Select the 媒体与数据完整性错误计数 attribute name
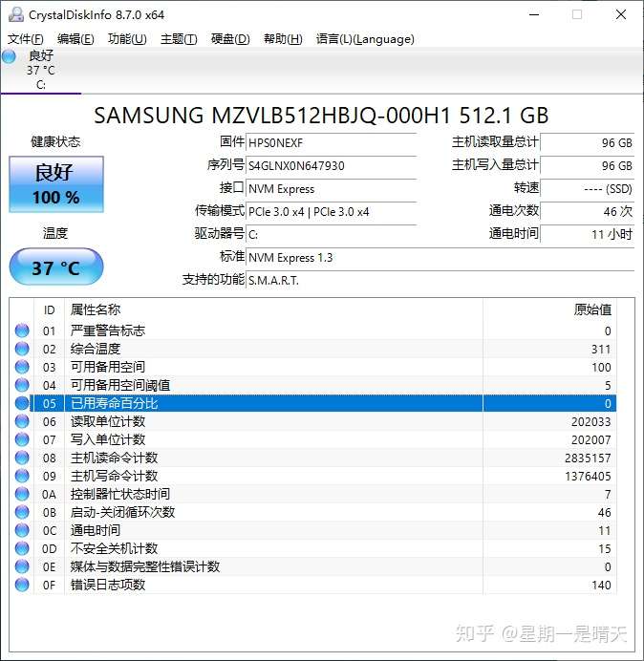This screenshot has height=661, width=644. click(x=145, y=566)
